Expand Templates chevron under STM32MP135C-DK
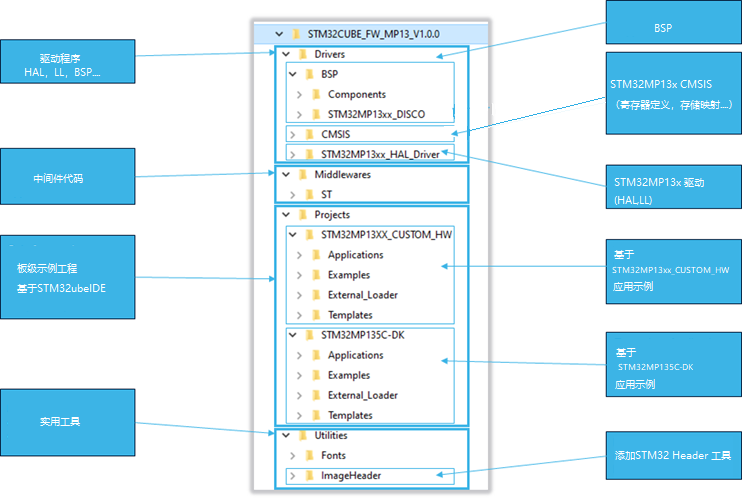The width and height of the screenshot is (742, 499). click(x=299, y=416)
